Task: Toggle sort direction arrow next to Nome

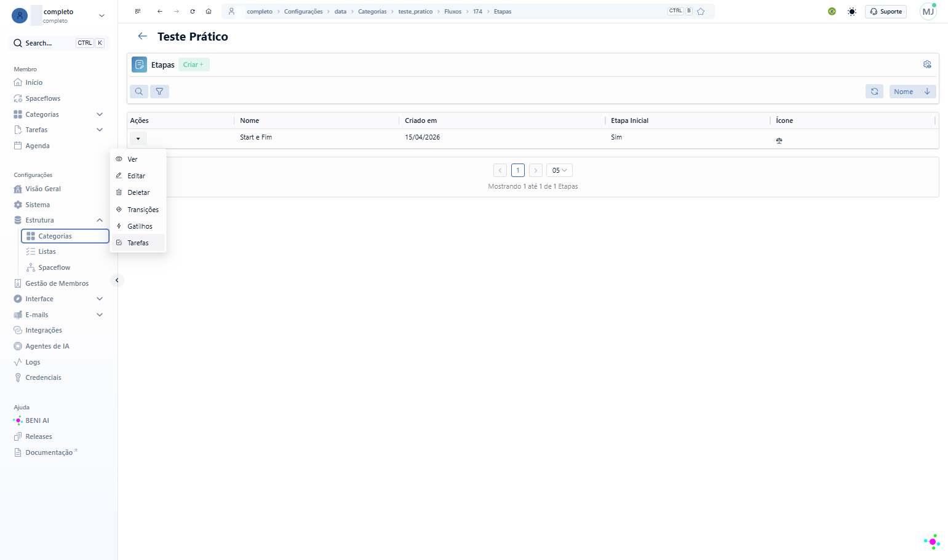Action: [927, 92]
